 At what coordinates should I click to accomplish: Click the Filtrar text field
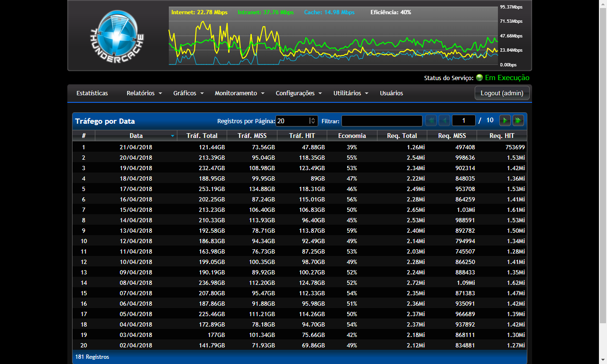(382, 121)
